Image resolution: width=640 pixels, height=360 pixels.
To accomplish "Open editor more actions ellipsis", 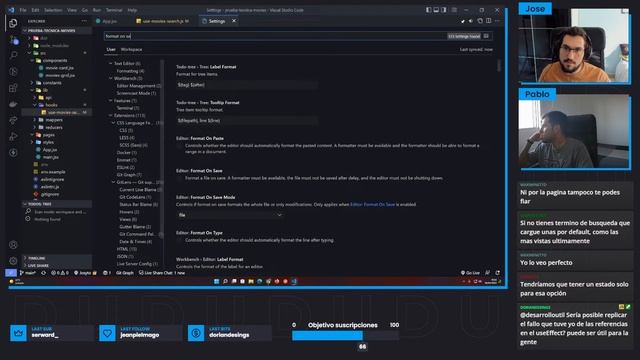I will (497, 21).
